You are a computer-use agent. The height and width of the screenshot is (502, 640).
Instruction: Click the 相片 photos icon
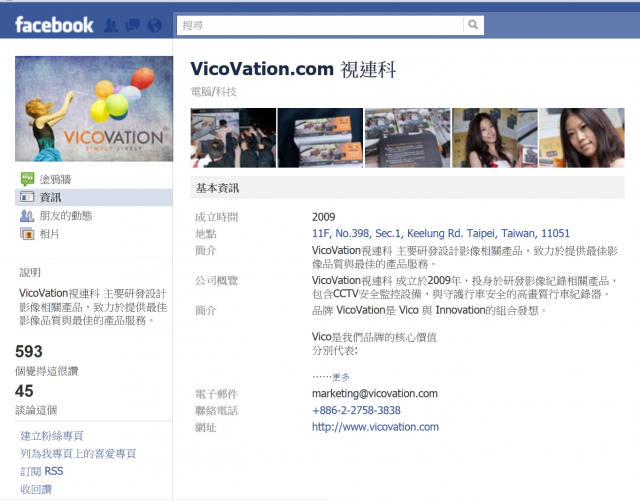click(x=27, y=234)
